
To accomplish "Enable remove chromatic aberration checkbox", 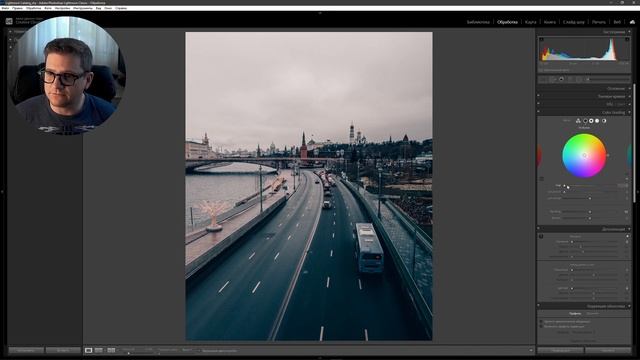I will click(541, 322).
